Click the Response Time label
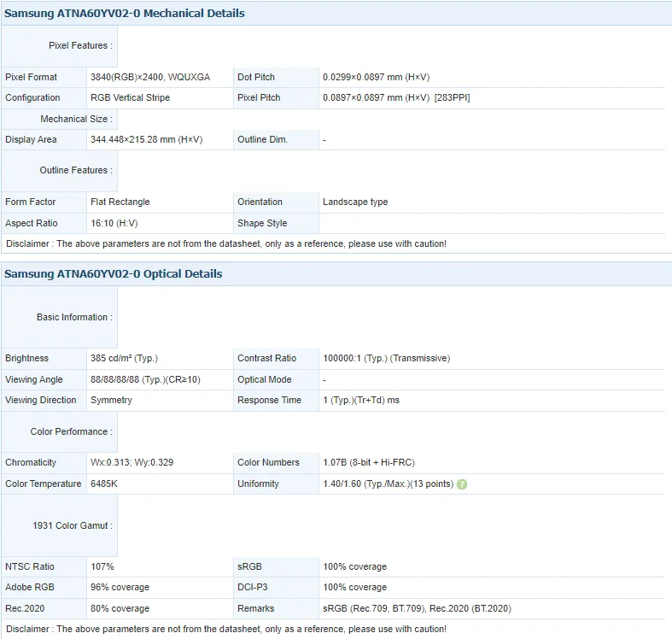672x639 pixels. coord(270,400)
